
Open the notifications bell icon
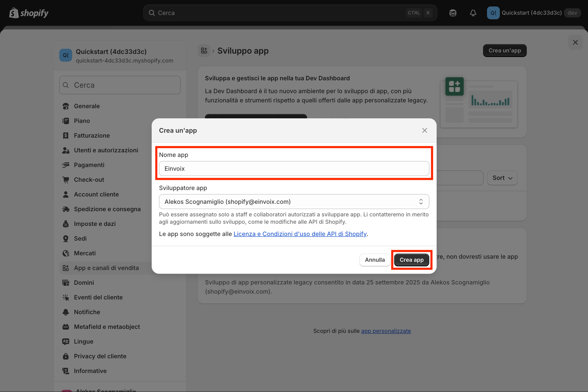pyautogui.click(x=473, y=13)
